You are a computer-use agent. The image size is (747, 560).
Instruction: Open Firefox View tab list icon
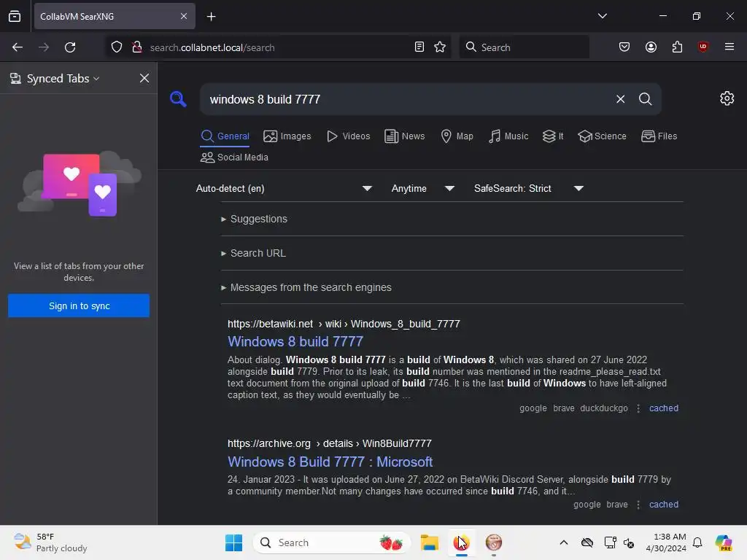tap(15, 16)
